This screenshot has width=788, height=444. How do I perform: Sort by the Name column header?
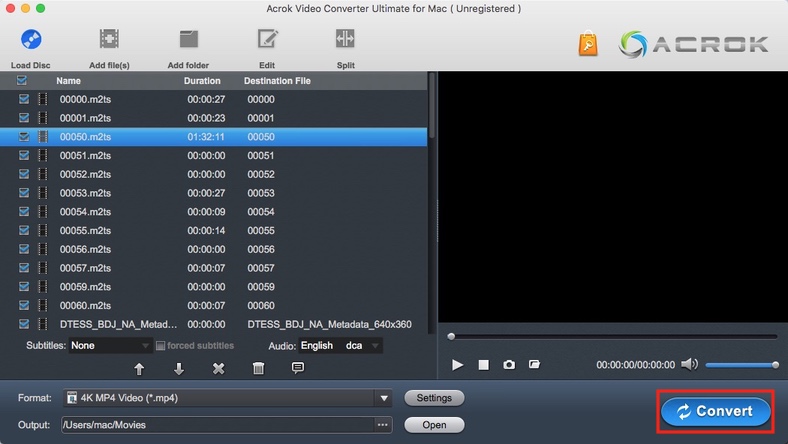(68, 81)
